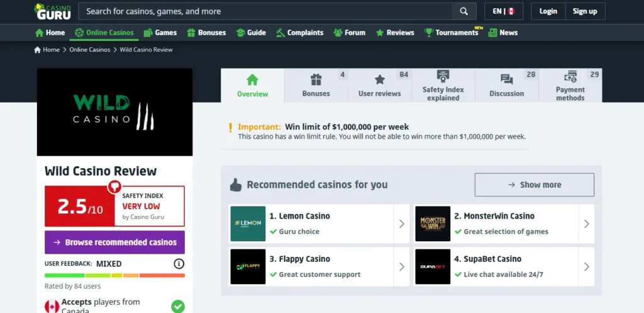The width and height of the screenshot is (644, 313).
Task: Expand the MonsterWin Casino row chevron
Action: 587,224
